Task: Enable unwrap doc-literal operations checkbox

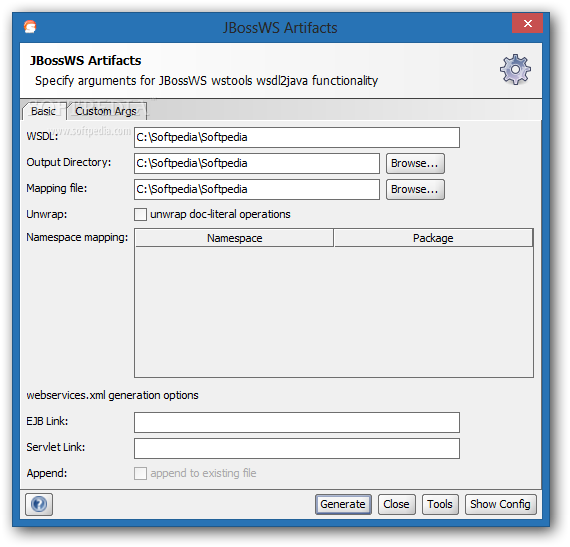Action: [140, 214]
